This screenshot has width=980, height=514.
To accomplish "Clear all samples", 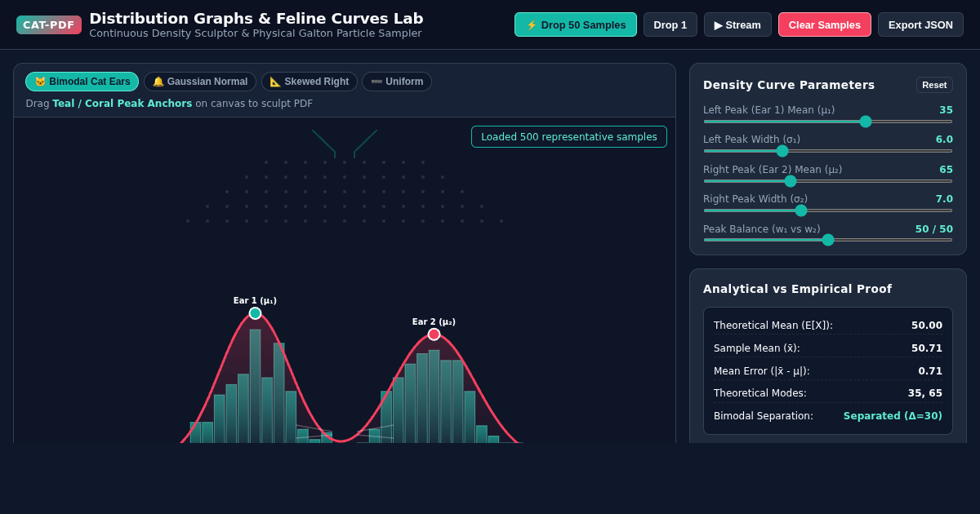I will (x=825, y=24).
